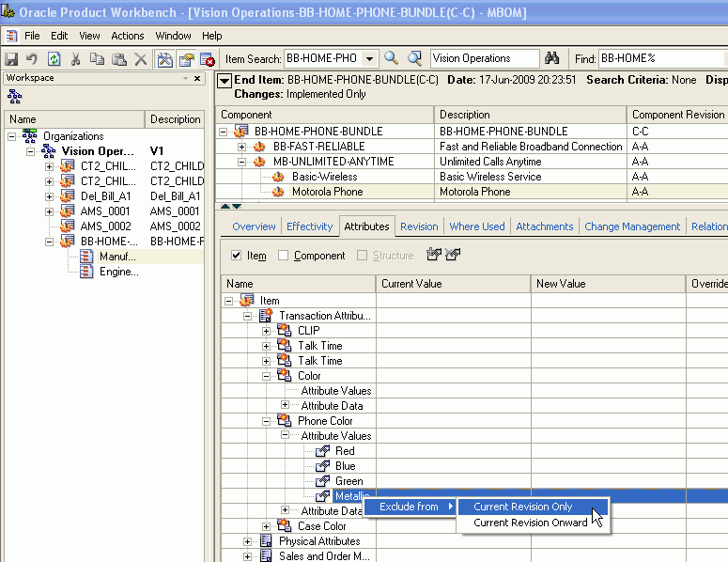The width and height of the screenshot is (728, 562).
Task: Expand Physical Attributes node
Action: click(247, 541)
